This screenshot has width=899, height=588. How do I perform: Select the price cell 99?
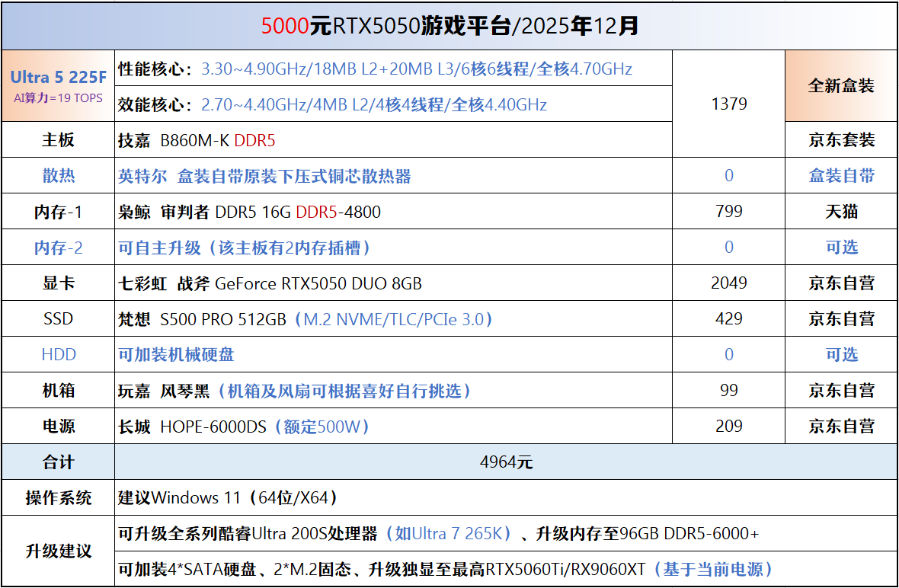[x=728, y=390]
